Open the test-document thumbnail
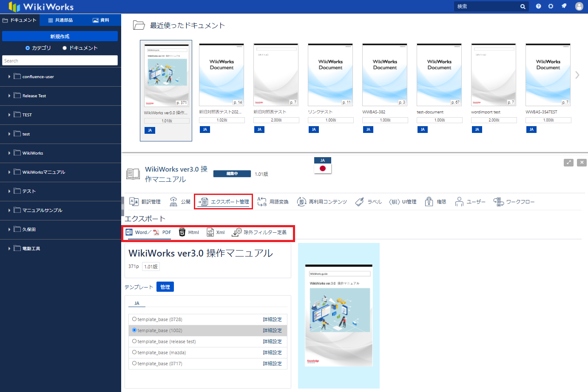Screen dimensions: 588x392 coord(439,75)
